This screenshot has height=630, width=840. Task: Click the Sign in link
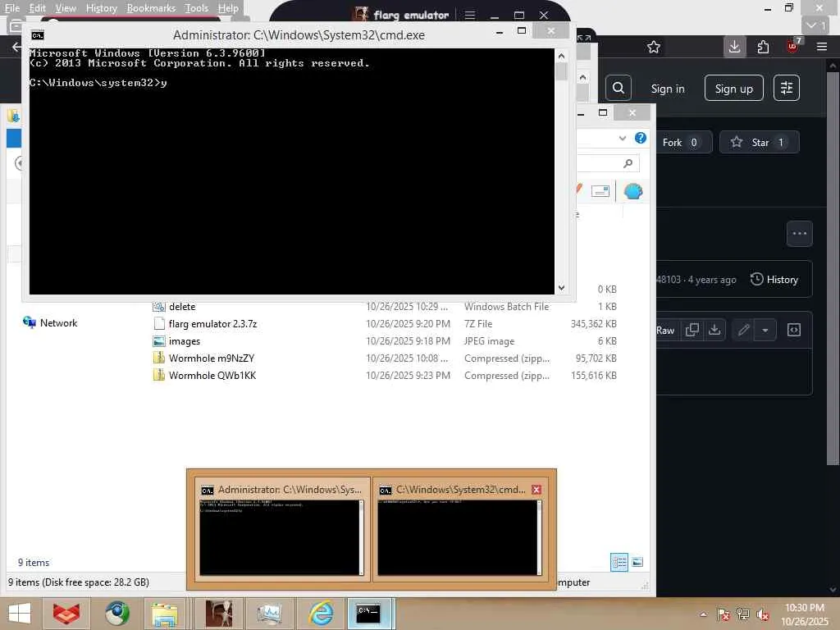coord(668,89)
